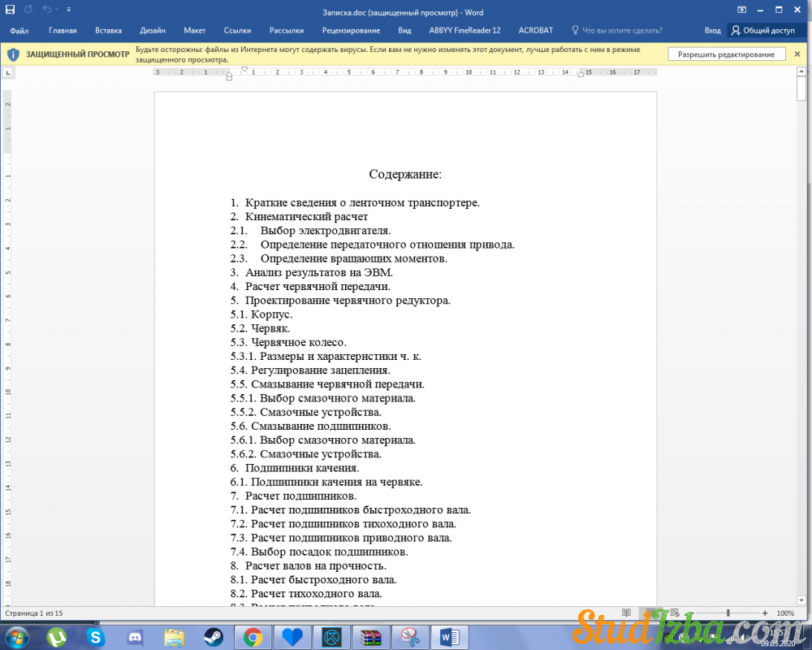
Task: Click line '5.4. Регулирование зацепления.'
Action: click(x=310, y=370)
